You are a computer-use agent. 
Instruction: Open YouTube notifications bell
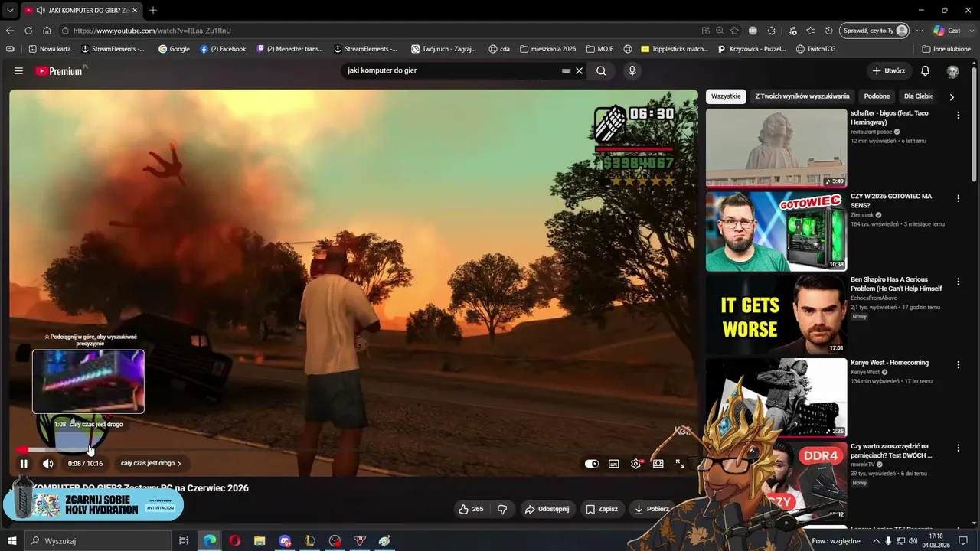[x=925, y=71]
